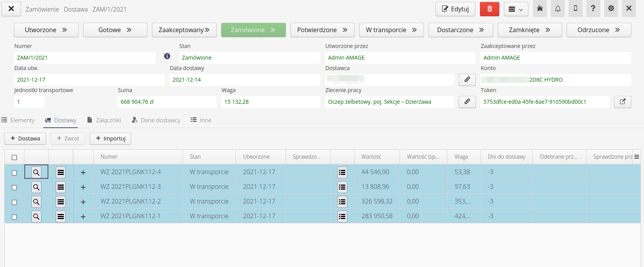Image resolution: width=644 pixels, height=267 pixels.
Task: Click the red trash delete icon
Action: [x=489, y=9]
